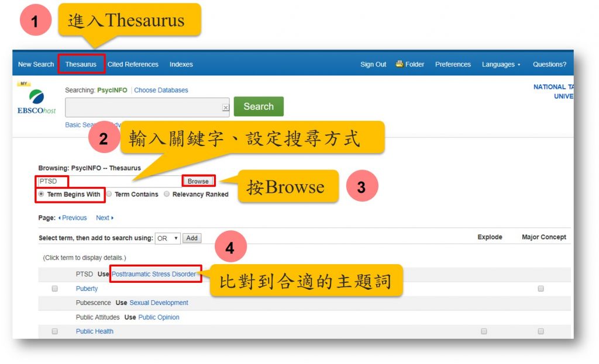Open the Thesaurus menu item
The width and height of the screenshot is (599, 364).
(x=81, y=64)
